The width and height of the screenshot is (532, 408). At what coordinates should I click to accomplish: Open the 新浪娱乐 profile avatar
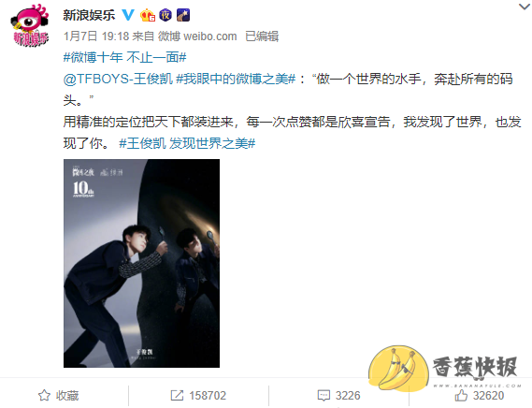click(30, 25)
